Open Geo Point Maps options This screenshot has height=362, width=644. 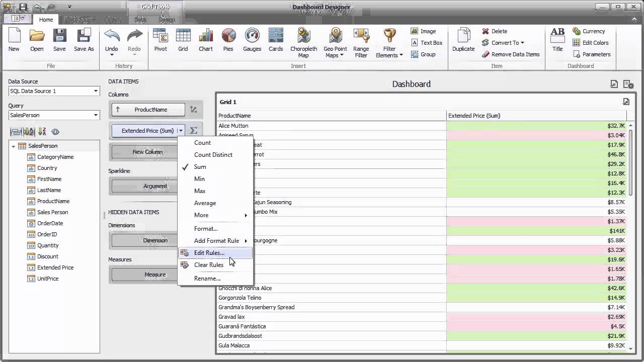click(335, 43)
